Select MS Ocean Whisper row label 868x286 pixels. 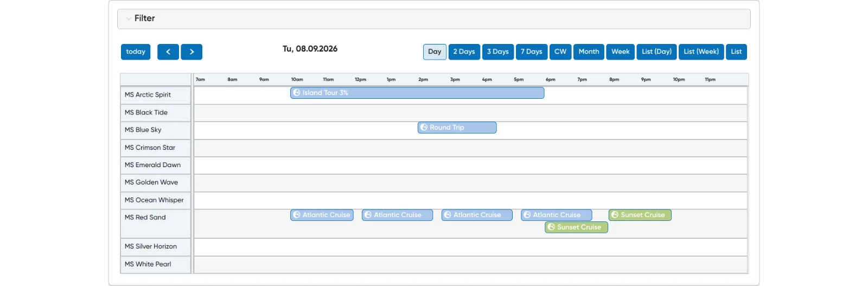(x=156, y=200)
